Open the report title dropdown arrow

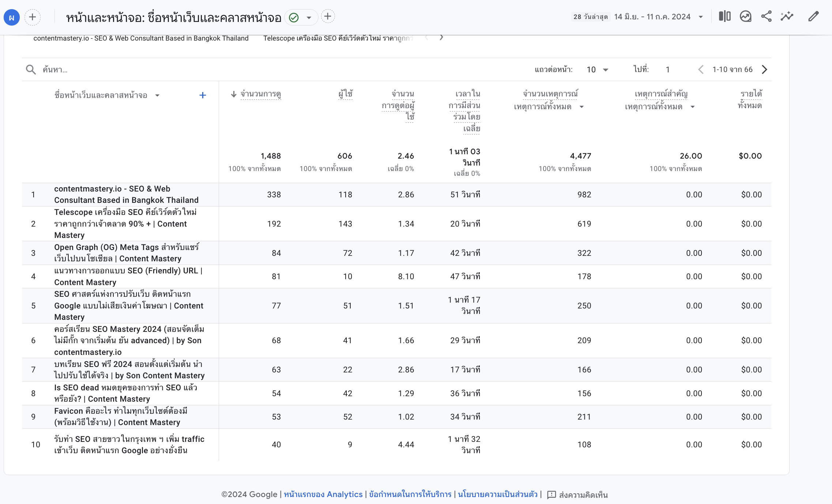pyautogui.click(x=309, y=17)
